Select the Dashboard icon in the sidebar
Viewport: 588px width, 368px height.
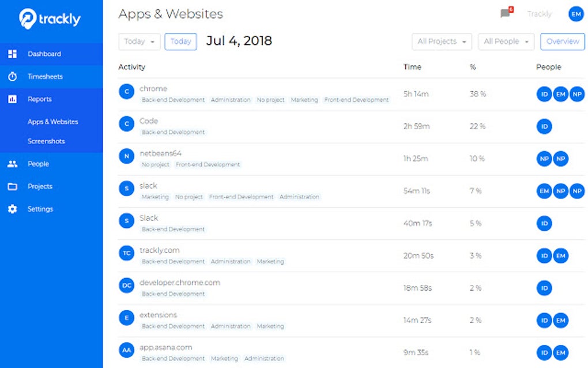point(12,53)
